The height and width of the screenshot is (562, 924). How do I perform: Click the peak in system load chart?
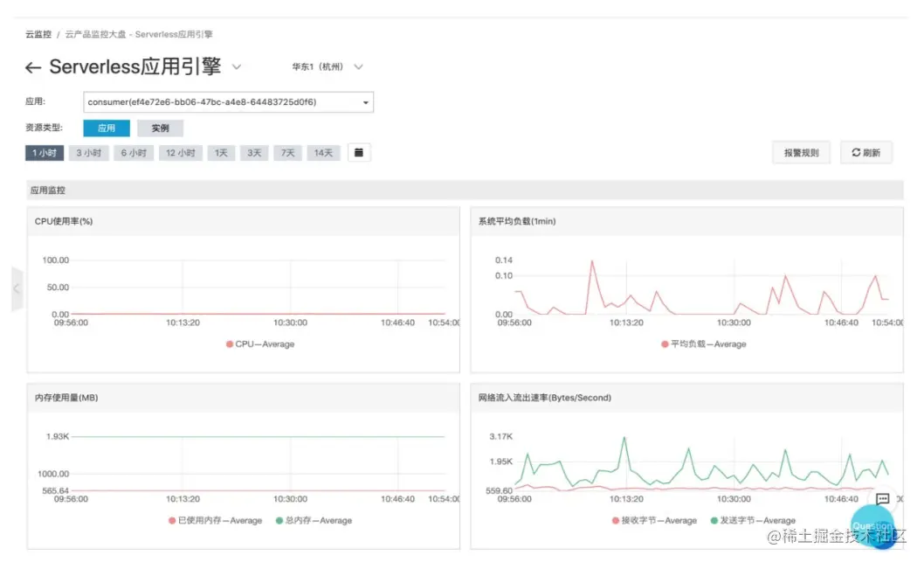591,261
